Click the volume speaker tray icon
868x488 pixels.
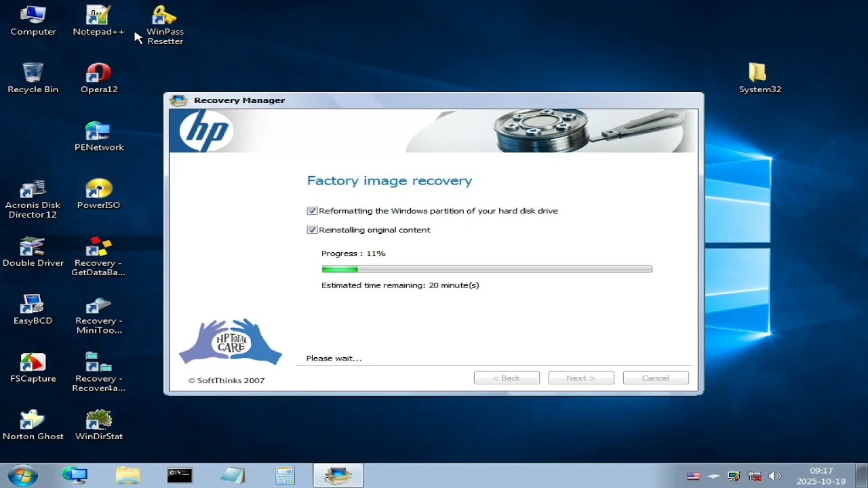(x=774, y=476)
